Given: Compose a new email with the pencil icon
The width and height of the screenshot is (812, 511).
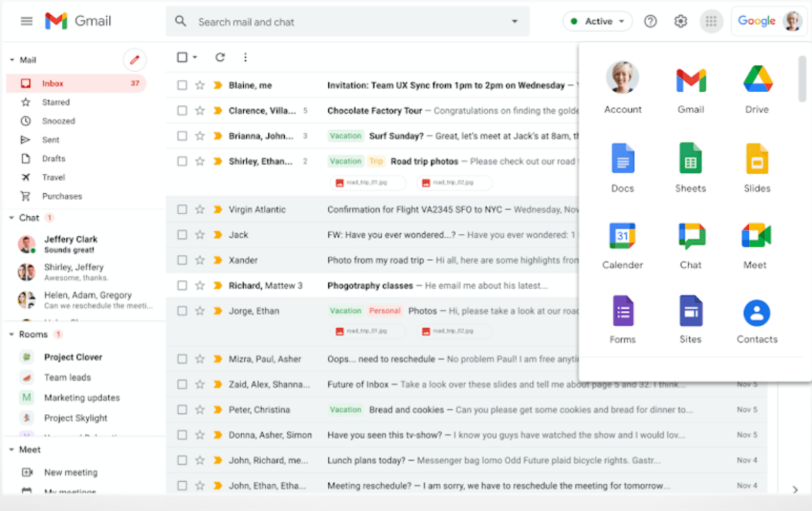Looking at the screenshot, I should click(134, 60).
